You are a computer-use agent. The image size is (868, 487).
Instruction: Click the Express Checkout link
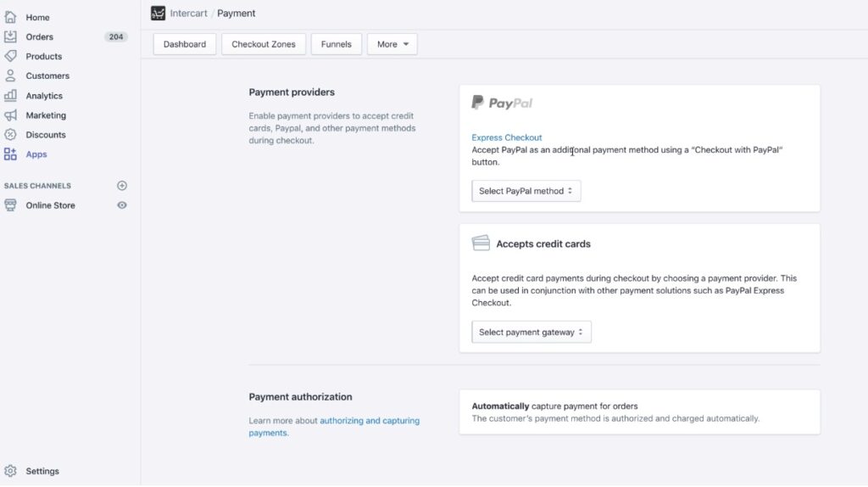(x=507, y=137)
